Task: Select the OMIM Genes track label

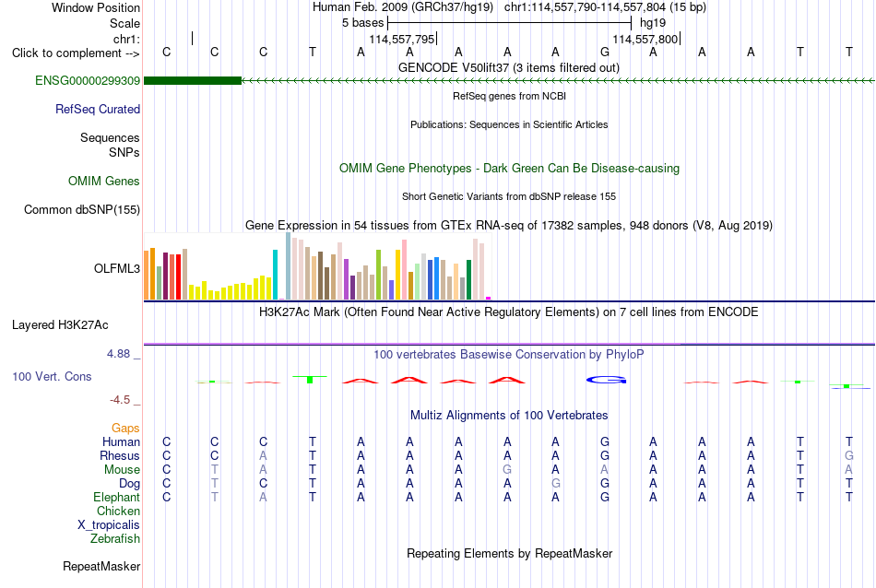Action: (103, 182)
